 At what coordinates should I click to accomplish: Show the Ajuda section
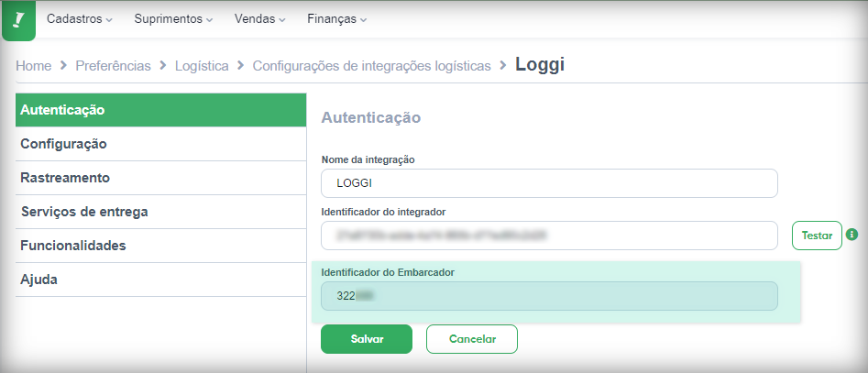160,280
